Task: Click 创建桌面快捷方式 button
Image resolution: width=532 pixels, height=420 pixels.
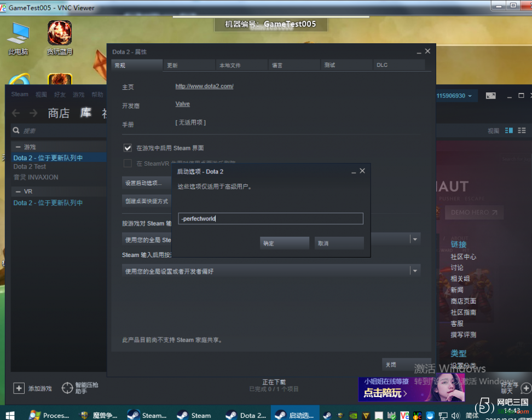Action: pyautogui.click(x=147, y=201)
